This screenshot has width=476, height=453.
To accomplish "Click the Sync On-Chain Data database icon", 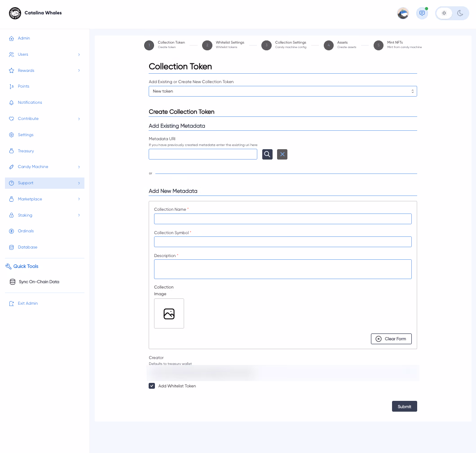I will [x=13, y=282].
